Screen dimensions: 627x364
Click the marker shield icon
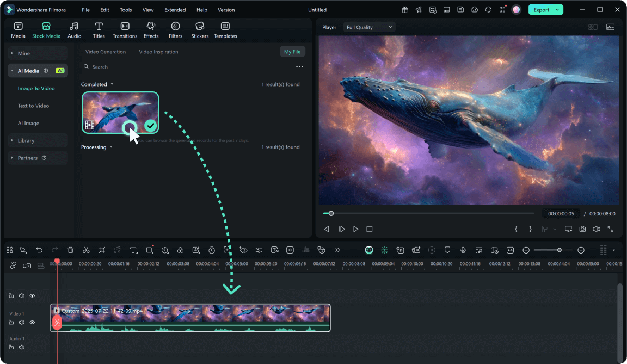click(447, 250)
